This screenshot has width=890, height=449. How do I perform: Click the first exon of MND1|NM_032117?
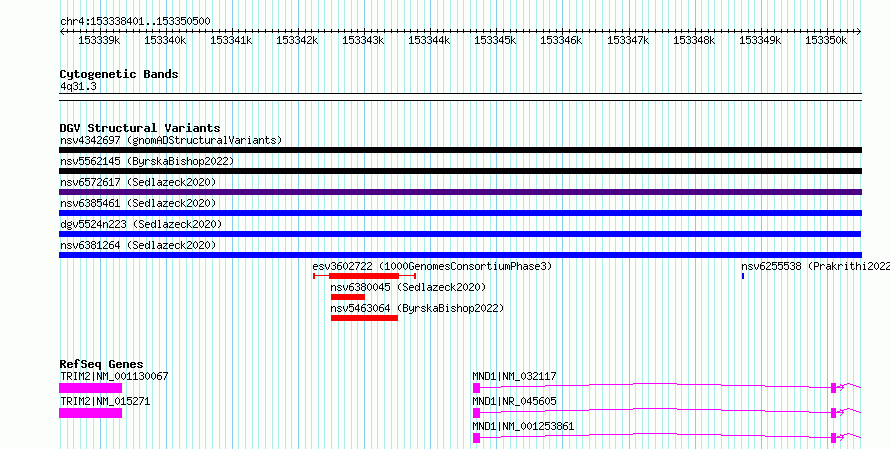(476, 388)
